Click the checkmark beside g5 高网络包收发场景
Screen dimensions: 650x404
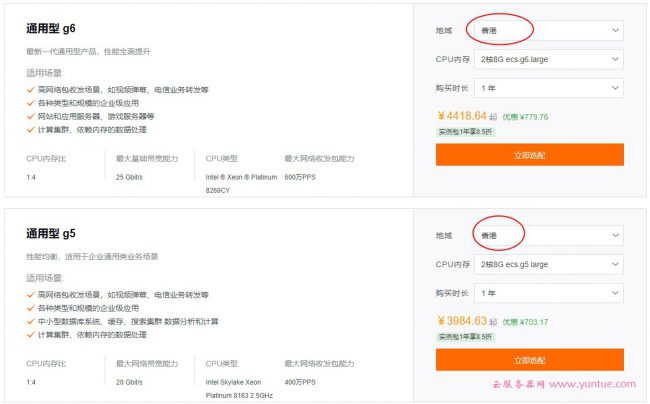(x=31, y=295)
